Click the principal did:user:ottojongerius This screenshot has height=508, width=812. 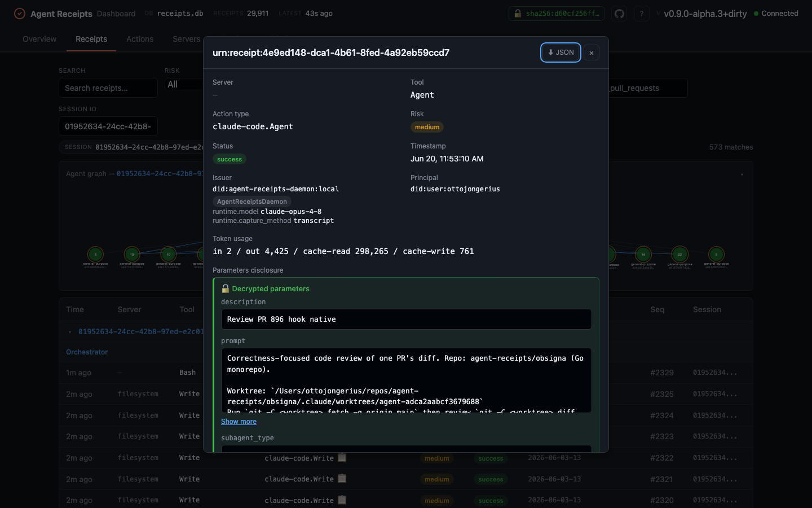pyautogui.click(x=455, y=189)
